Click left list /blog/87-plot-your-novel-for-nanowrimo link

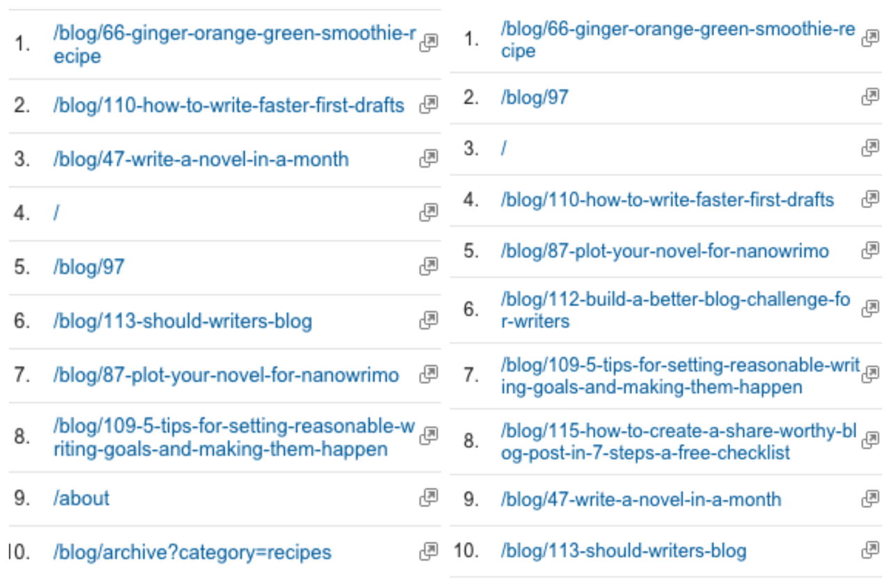coord(226,375)
